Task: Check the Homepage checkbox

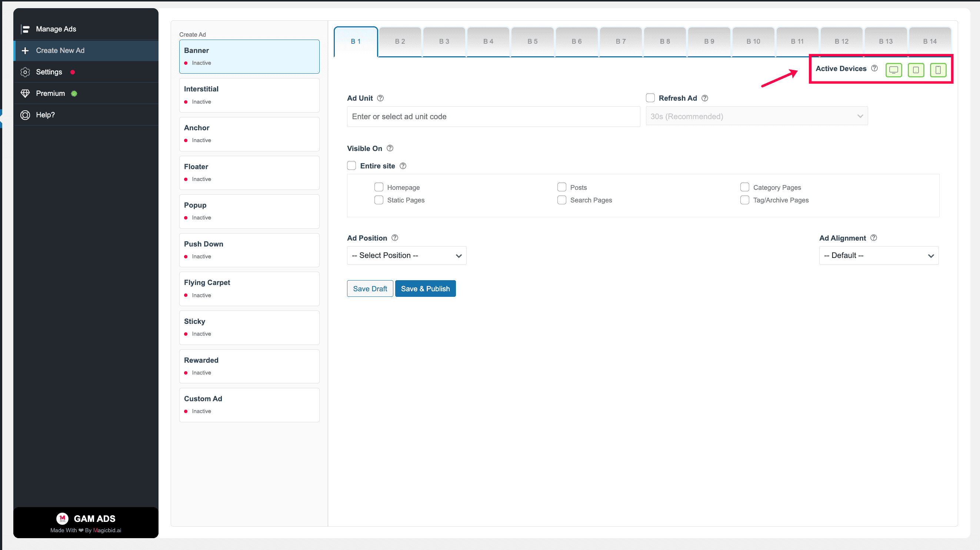Action: [379, 187]
